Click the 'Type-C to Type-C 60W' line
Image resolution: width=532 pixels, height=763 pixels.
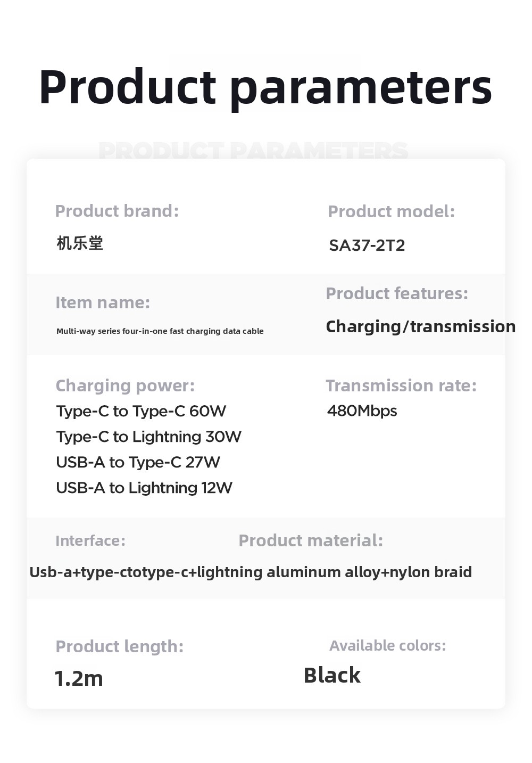click(141, 411)
